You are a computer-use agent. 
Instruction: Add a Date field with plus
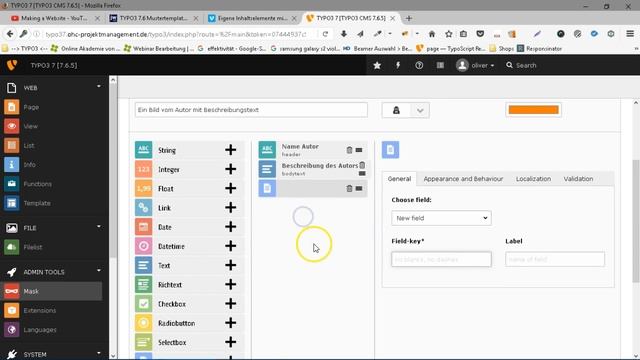[x=231, y=227]
